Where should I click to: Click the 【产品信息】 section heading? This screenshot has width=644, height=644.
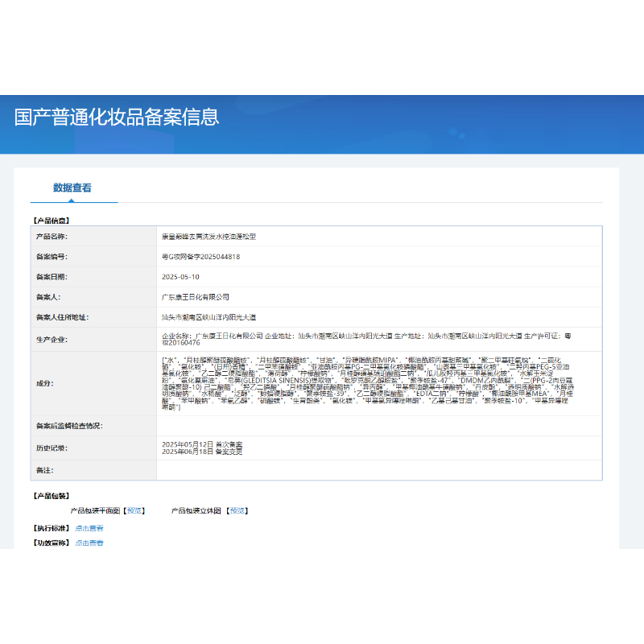click(50, 220)
